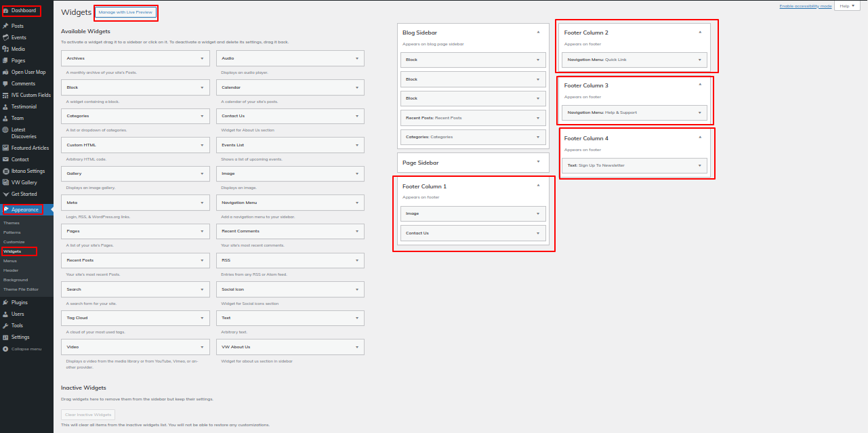
Task: Open the Menus submenu under Appearance
Action: point(10,261)
